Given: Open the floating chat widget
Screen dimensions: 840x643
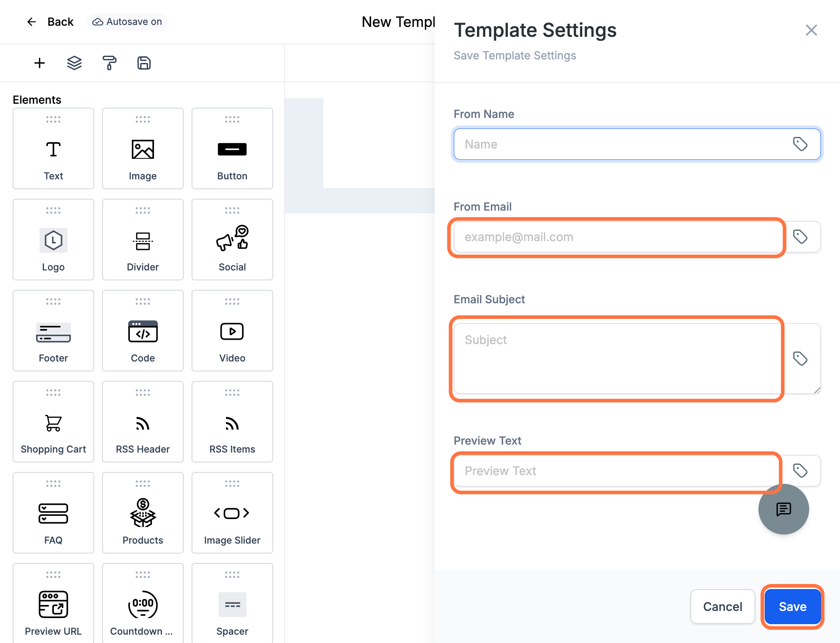Looking at the screenshot, I should point(783,509).
